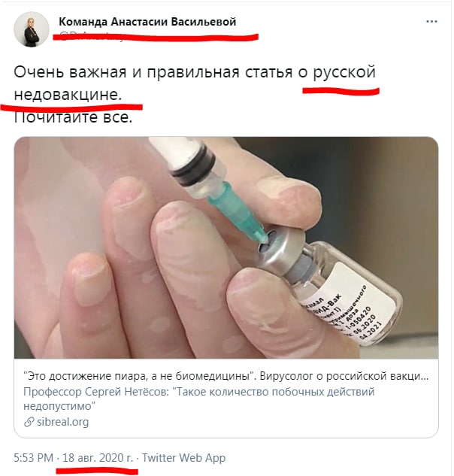Click the chain link icon beside sibreal.org
The width and height of the screenshot is (454, 476).
point(29,422)
